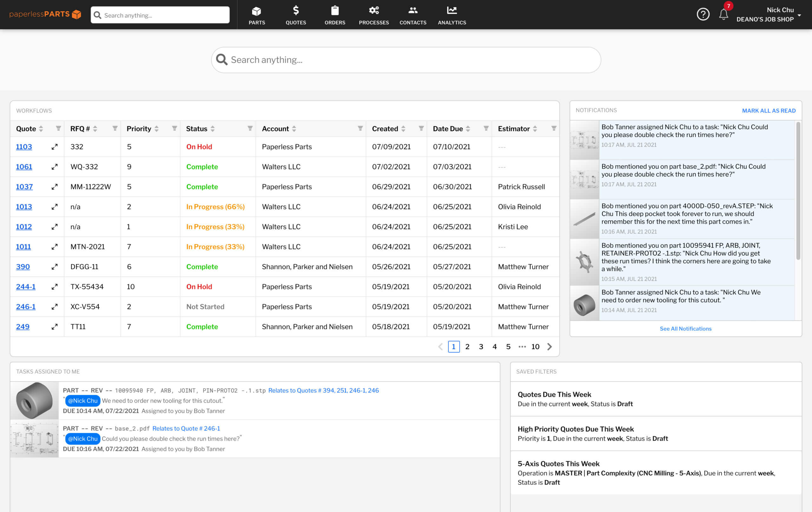
Task: Click the @Nick Chu mention in tooling task
Action: [x=82, y=401]
